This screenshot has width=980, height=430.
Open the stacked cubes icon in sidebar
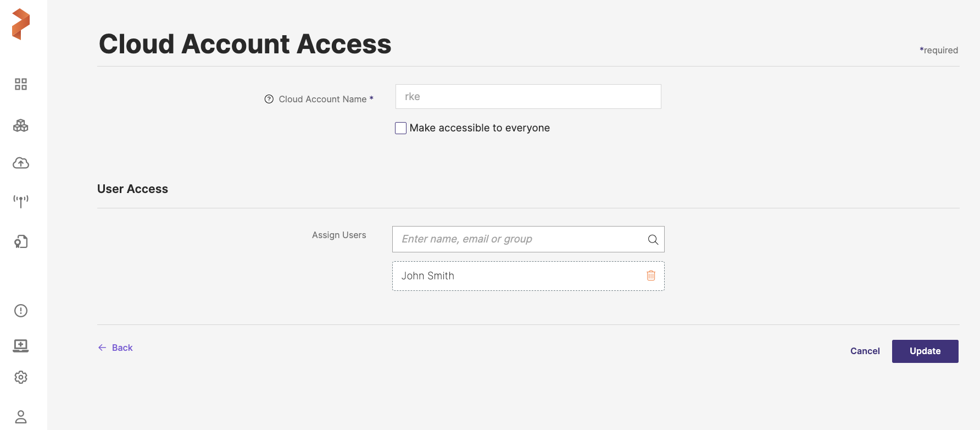point(21,125)
